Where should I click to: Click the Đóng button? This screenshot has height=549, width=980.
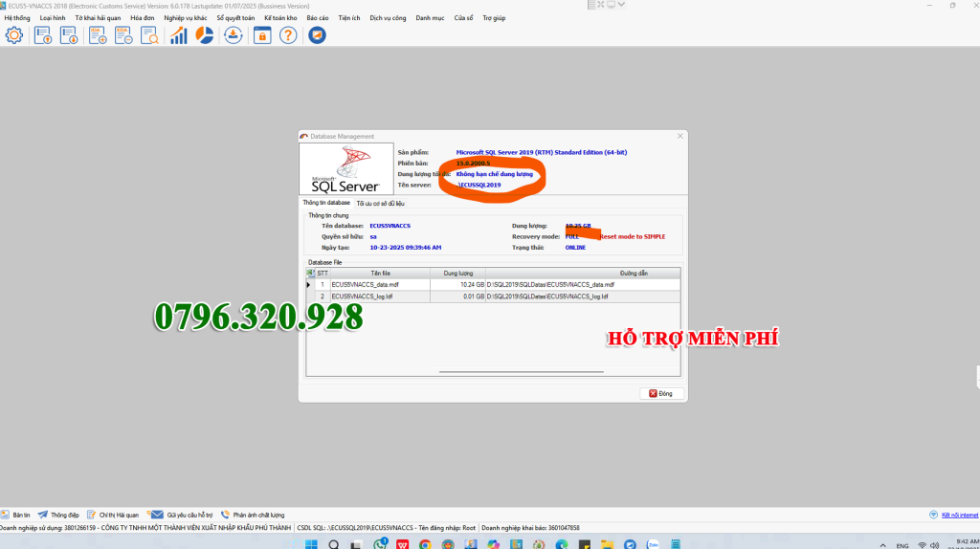tap(660, 393)
